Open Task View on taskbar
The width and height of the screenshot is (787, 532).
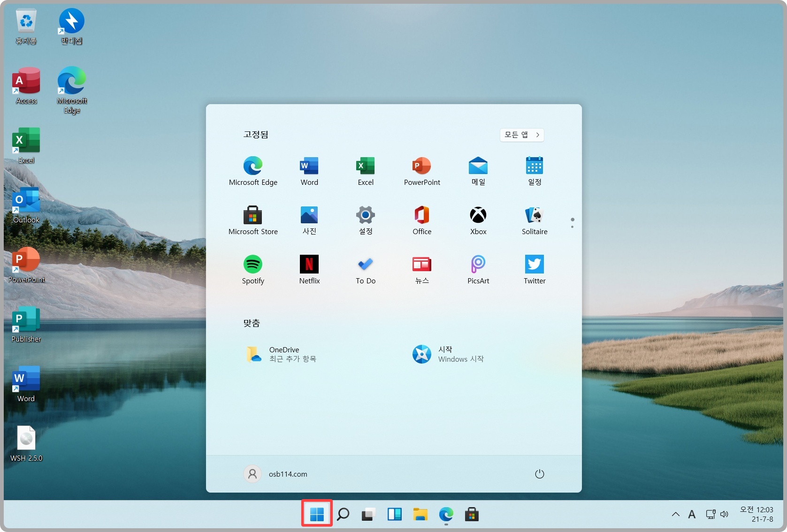[368, 514]
